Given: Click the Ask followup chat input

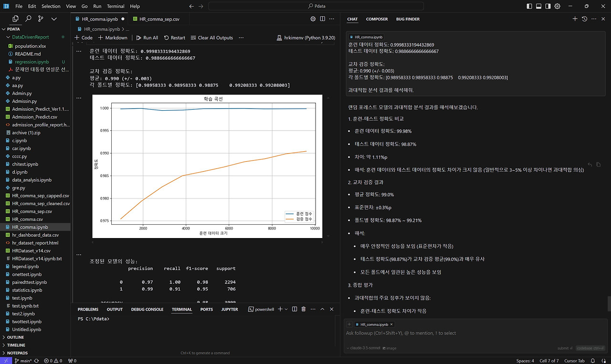Looking at the screenshot, I should [475, 333].
